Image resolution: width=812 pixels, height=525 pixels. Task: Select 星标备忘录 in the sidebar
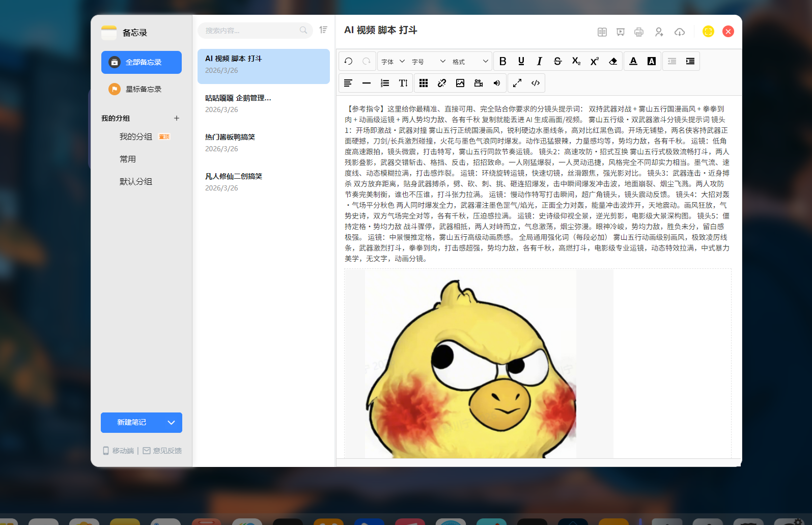(143, 89)
